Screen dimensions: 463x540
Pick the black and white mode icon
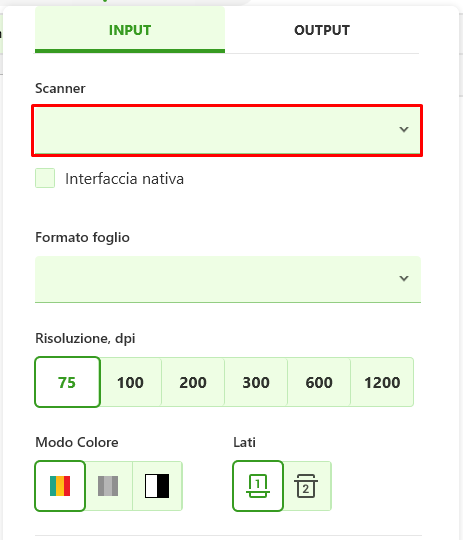(157, 486)
